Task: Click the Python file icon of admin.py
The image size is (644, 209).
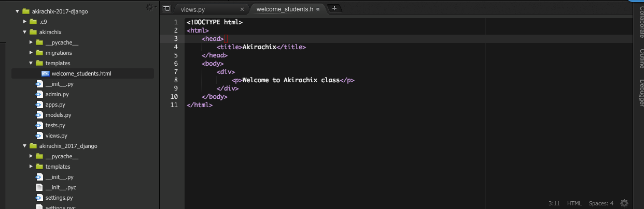Action: click(39, 94)
